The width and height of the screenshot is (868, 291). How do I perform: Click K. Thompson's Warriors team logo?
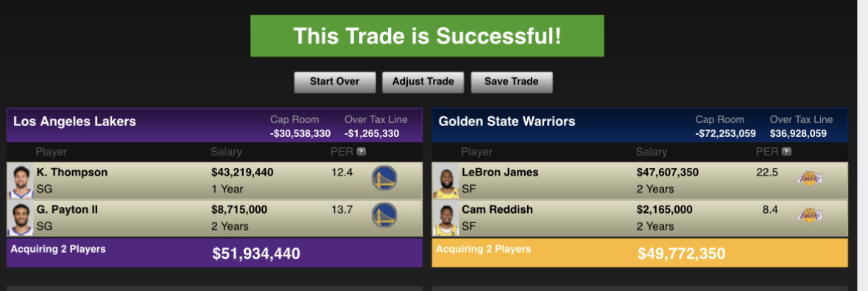coord(384,178)
